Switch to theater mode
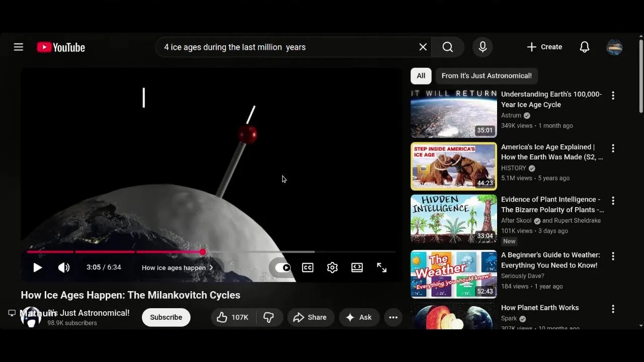The image size is (644, 362). (357, 267)
